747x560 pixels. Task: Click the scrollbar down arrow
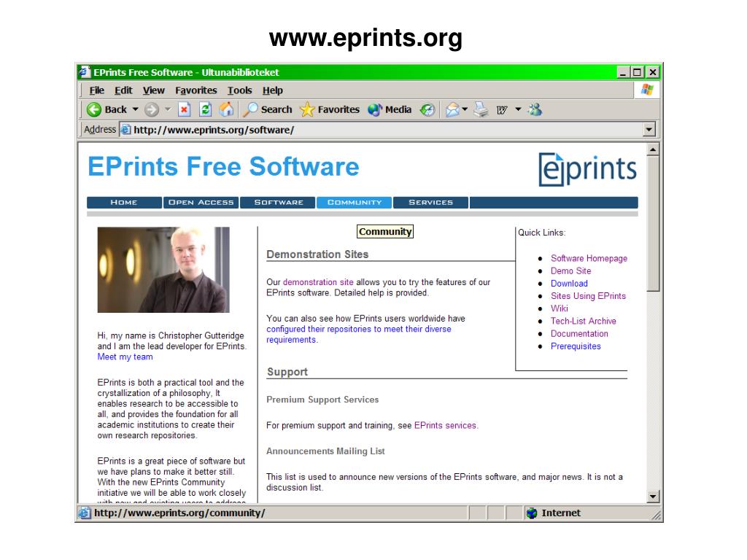click(653, 497)
